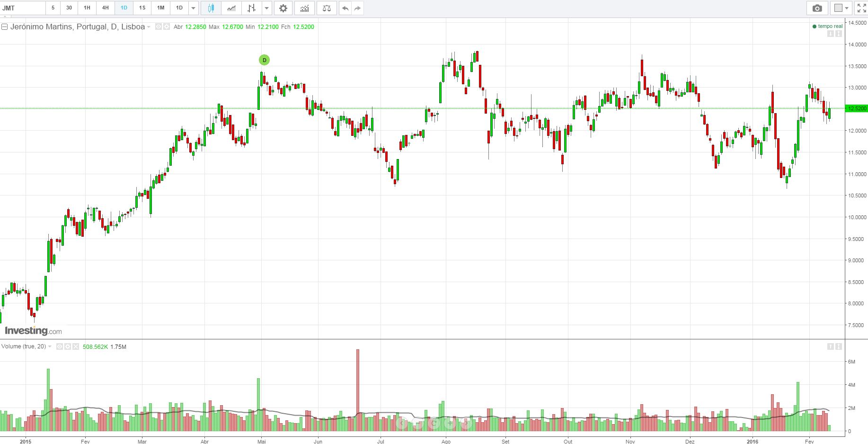Move the price pane down arrow
This screenshot has height=444, width=868.
pyautogui.click(x=830, y=34)
